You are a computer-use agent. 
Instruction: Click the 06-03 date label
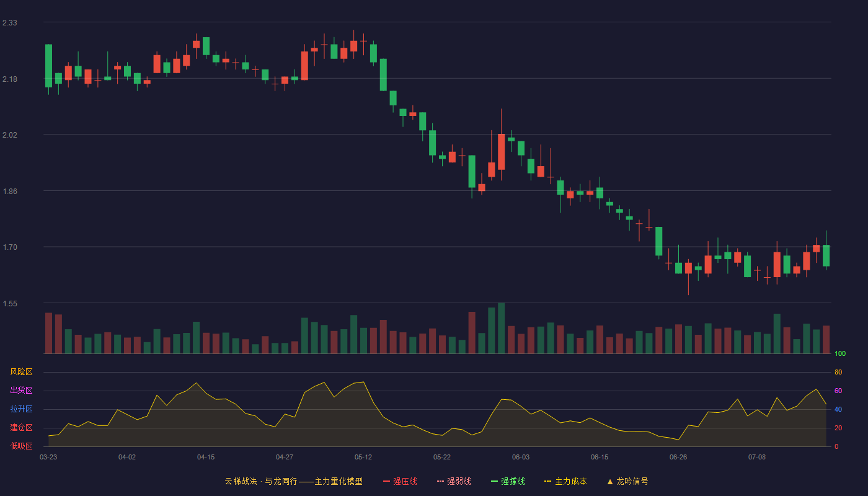pos(521,457)
